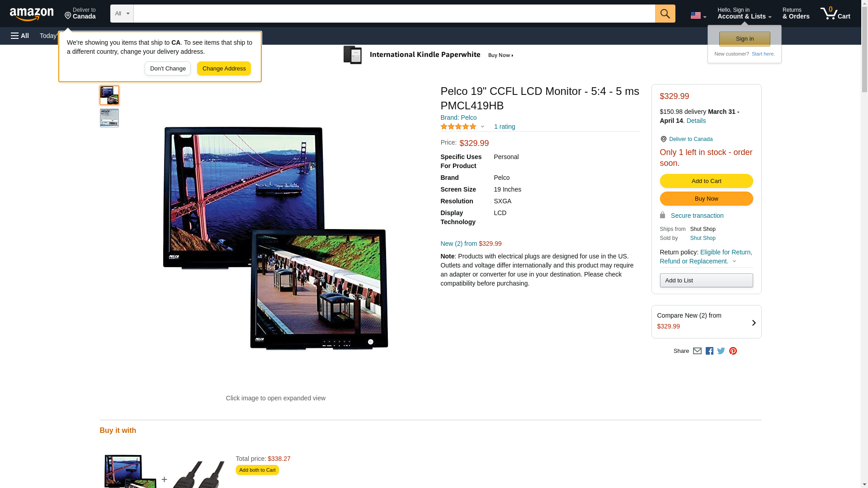
Task: Share product on Facebook icon
Action: coord(709,351)
